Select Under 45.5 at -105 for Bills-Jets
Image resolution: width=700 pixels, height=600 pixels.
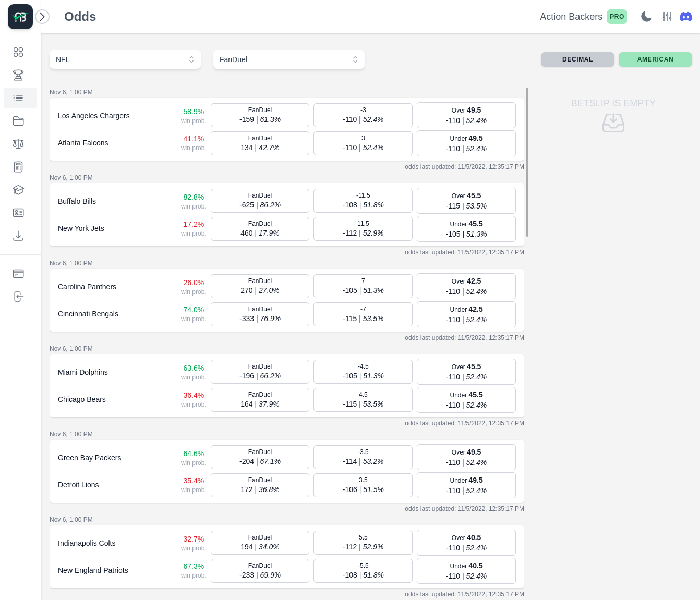(466, 229)
